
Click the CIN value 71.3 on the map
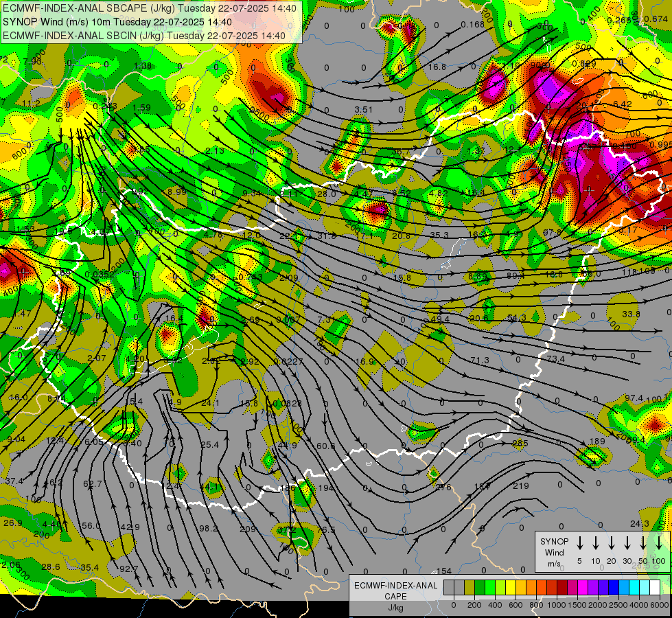point(479,360)
